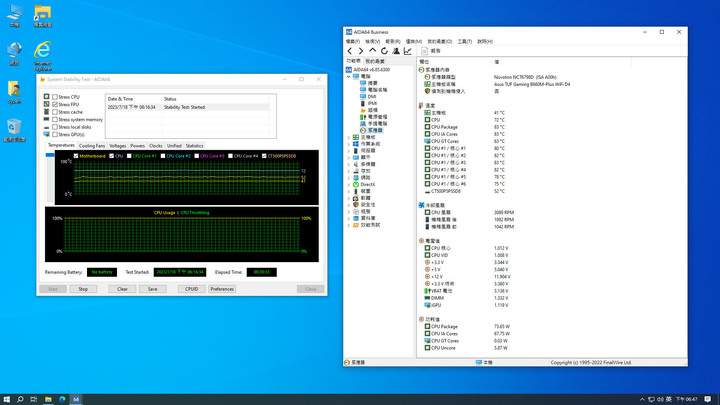Go forward with AIDA64 toolbar right arrow
The width and height of the screenshot is (720, 405).
coord(361,51)
